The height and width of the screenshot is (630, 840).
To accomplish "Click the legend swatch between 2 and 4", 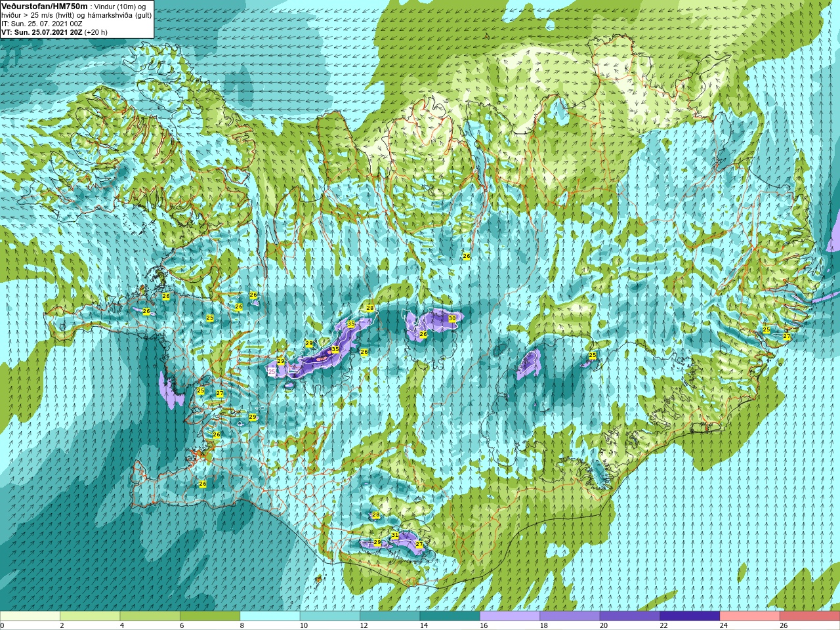I will point(90,616).
